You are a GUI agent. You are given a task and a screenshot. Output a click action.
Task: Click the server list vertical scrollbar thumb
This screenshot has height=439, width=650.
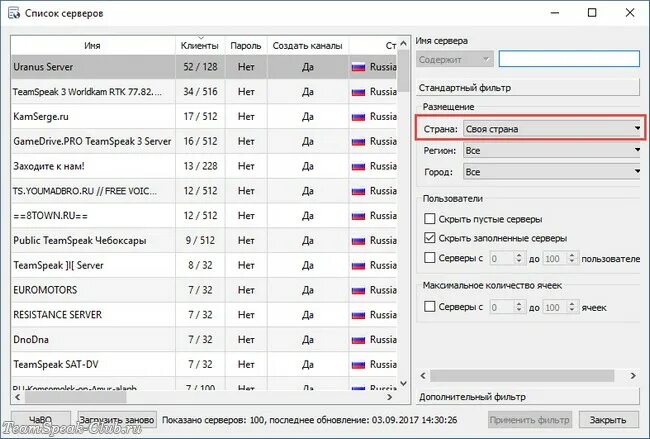403,71
